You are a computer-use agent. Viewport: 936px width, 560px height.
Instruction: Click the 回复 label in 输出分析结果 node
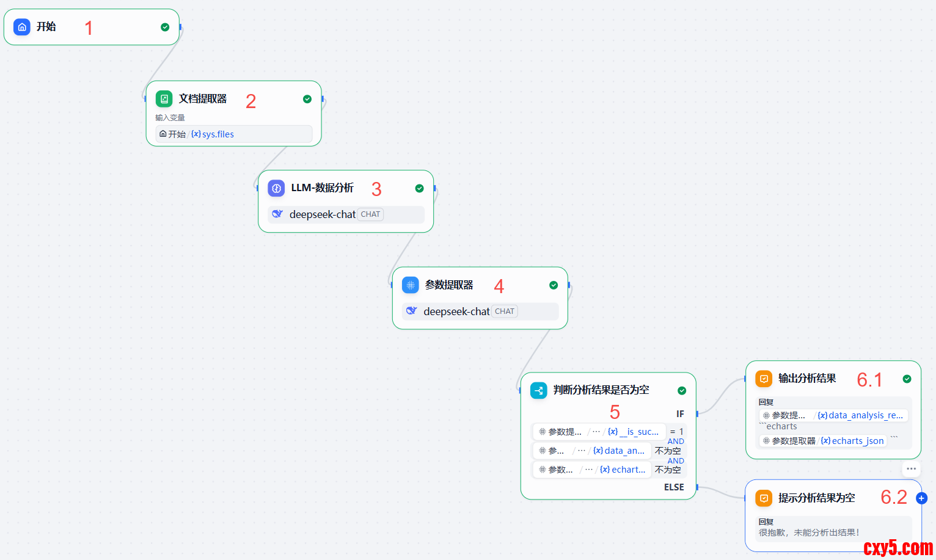tap(766, 402)
